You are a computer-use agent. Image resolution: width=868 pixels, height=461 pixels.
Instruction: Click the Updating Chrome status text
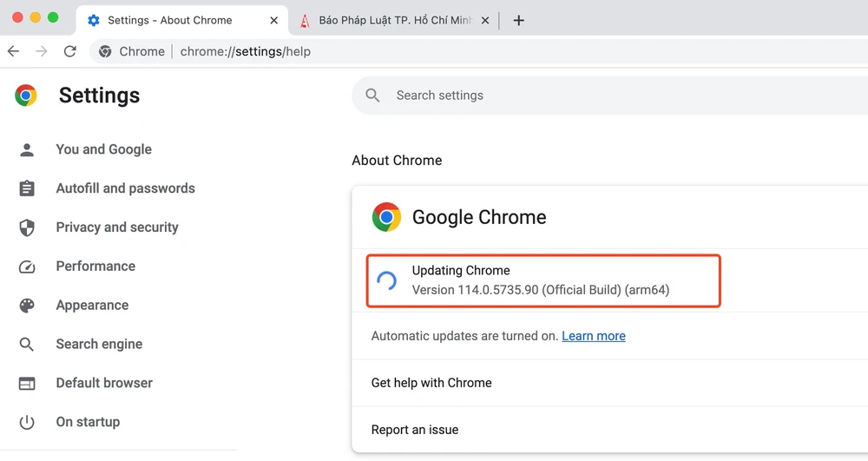(x=461, y=271)
